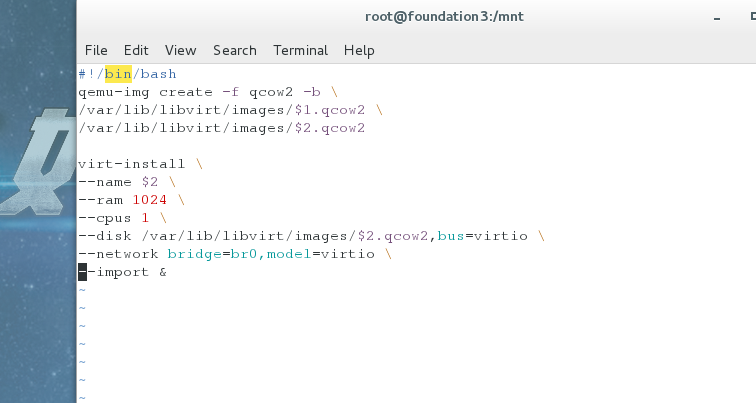This screenshot has height=403, width=756.
Task: Click the '--disk' option
Action: pyautogui.click(x=105, y=236)
